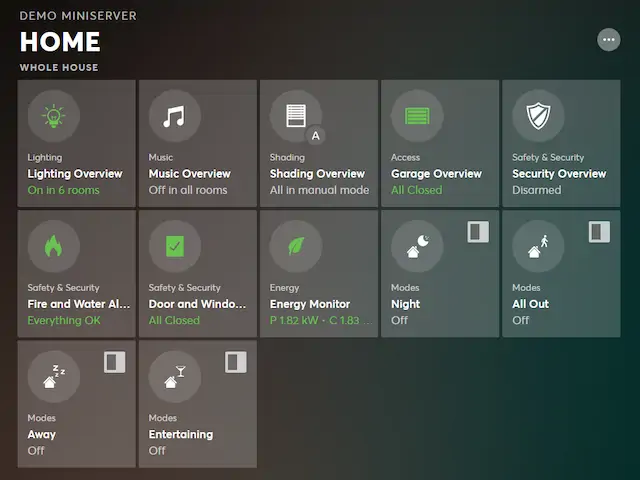Open Shading Overview title
640x480 pixels.
click(317, 174)
